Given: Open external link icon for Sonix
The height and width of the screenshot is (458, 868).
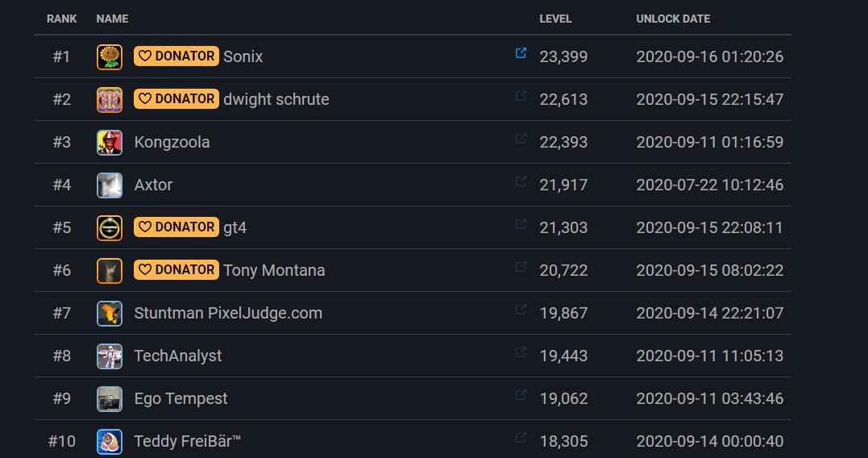Looking at the screenshot, I should coord(521,53).
